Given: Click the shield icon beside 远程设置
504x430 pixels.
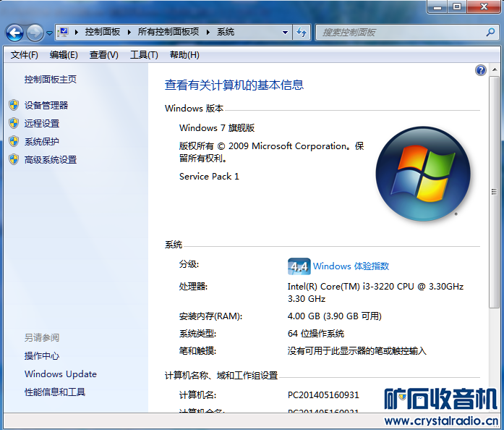Looking at the screenshot, I should pyautogui.click(x=14, y=123).
